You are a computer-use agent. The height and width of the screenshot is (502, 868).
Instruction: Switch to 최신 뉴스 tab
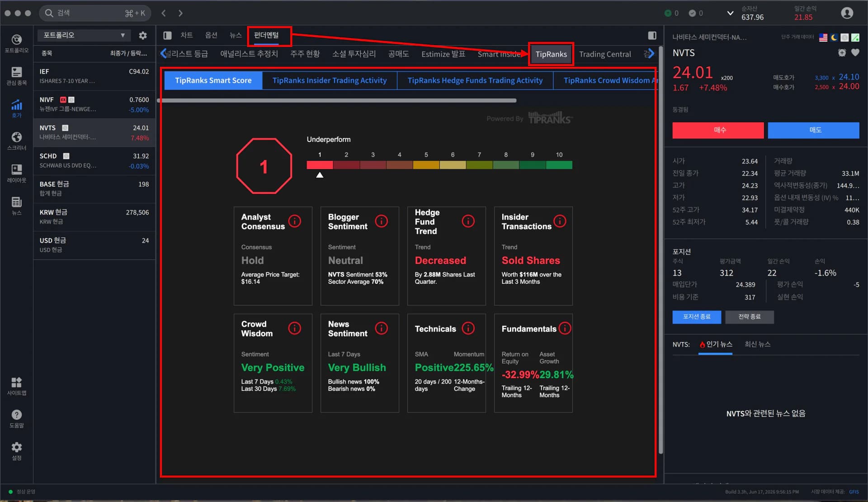(x=757, y=344)
